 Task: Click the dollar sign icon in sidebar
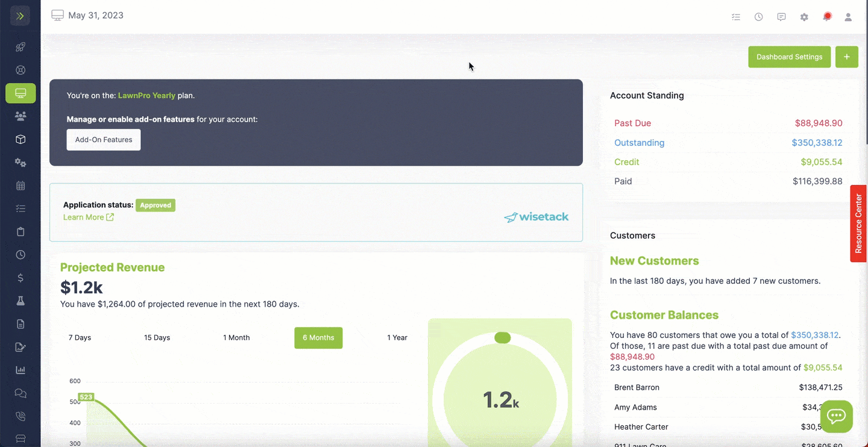click(x=20, y=278)
